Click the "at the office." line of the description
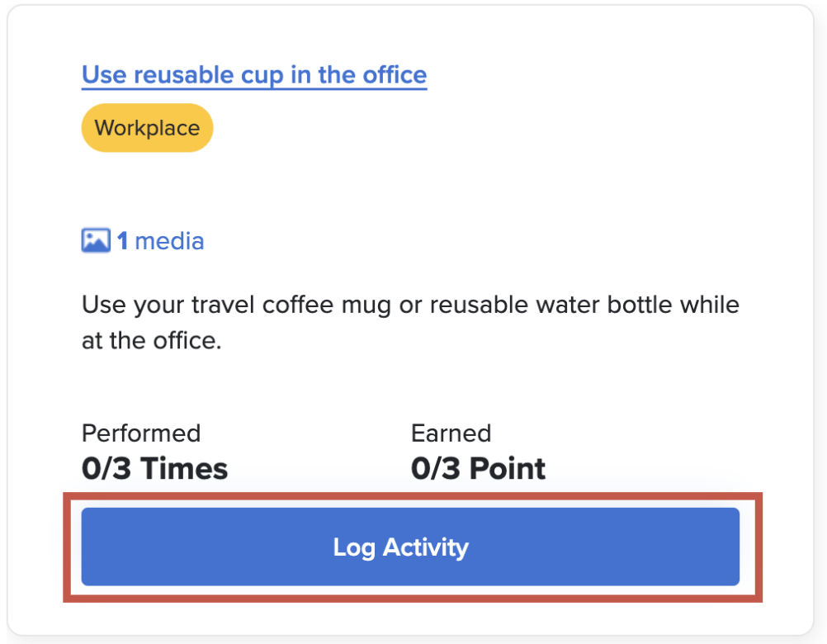827x644 pixels. [152, 340]
